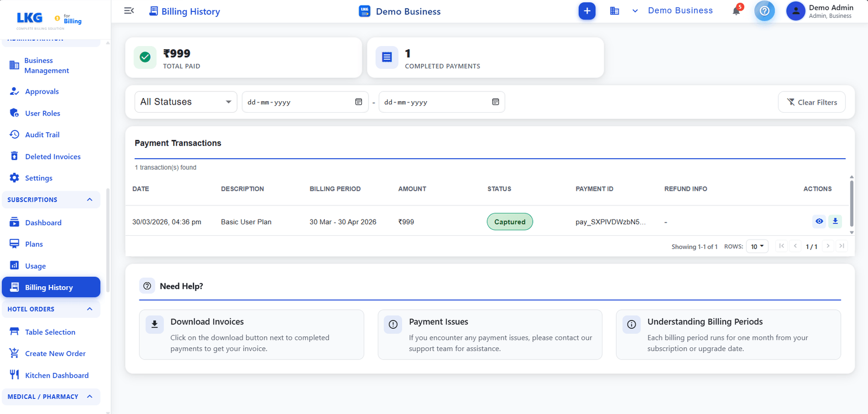The height and width of the screenshot is (414, 868).
Task: Open the business switcher building icon
Action: pos(614,11)
